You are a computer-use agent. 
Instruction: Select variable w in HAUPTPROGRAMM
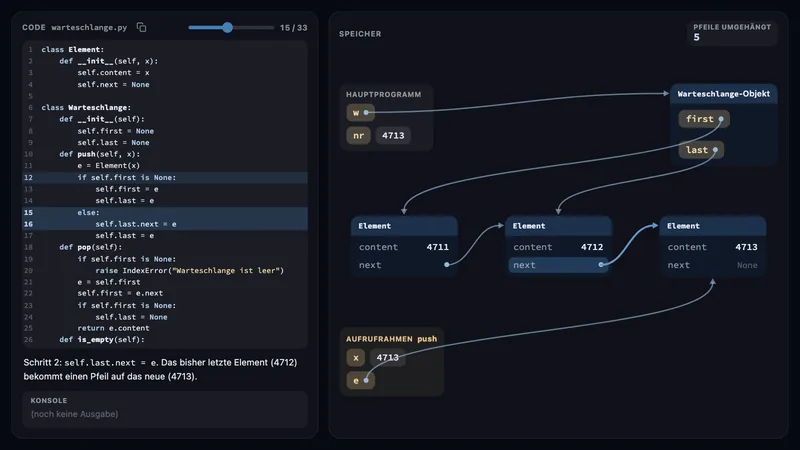tap(360, 112)
